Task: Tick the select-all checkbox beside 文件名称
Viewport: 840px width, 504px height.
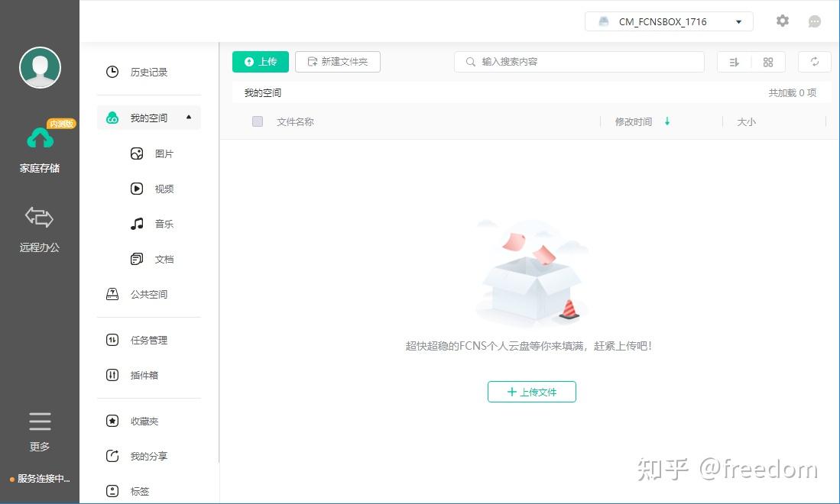Action: coord(257,121)
